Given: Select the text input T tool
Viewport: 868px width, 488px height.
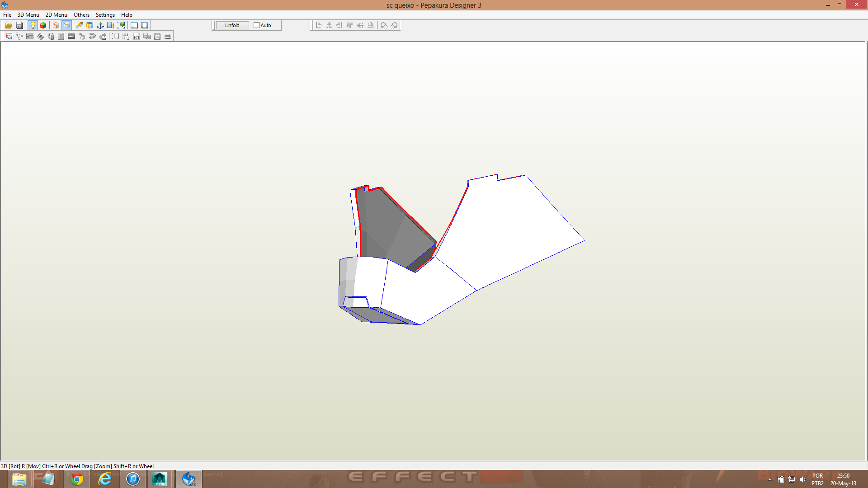Looking at the screenshot, I should click(61, 37).
